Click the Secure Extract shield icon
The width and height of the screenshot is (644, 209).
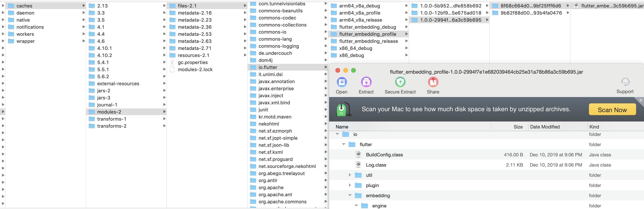tap(400, 82)
